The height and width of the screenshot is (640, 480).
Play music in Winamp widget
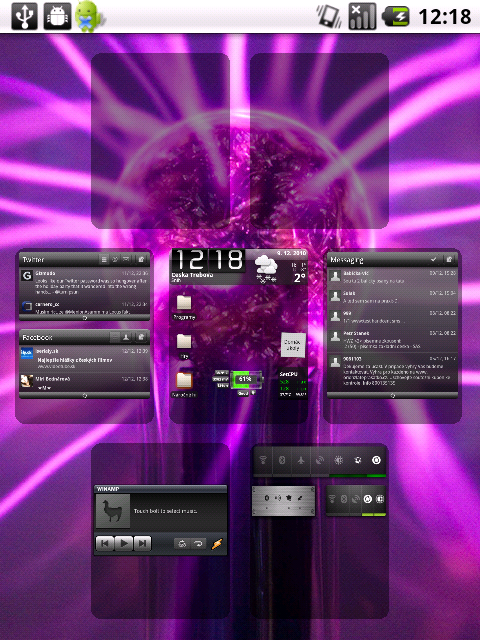pos(124,543)
